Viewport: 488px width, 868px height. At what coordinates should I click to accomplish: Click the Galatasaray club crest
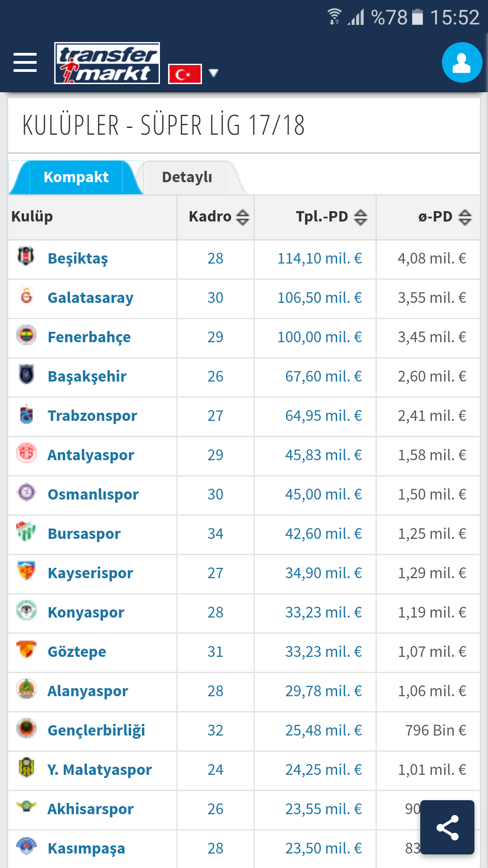(27, 296)
